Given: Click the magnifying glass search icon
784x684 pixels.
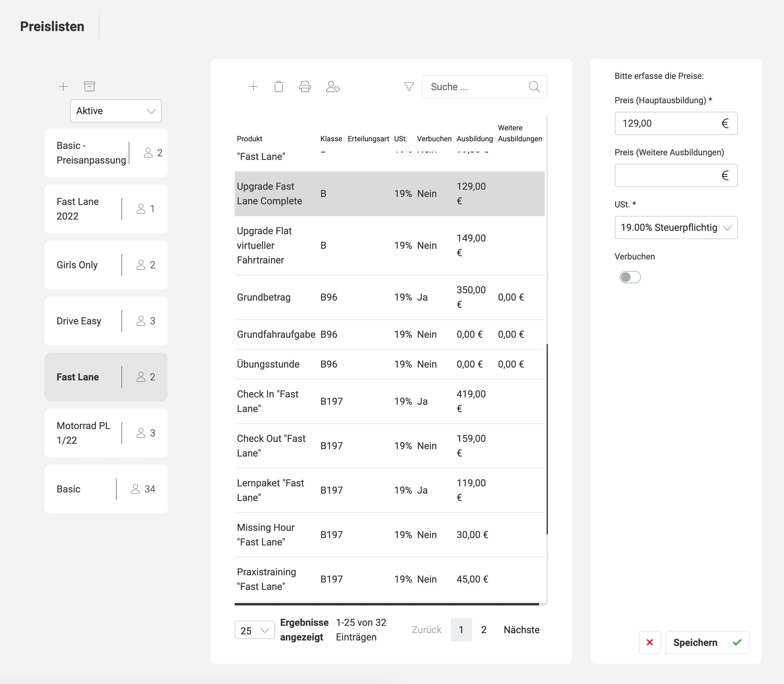Looking at the screenshot, I should tap(534, 87).
